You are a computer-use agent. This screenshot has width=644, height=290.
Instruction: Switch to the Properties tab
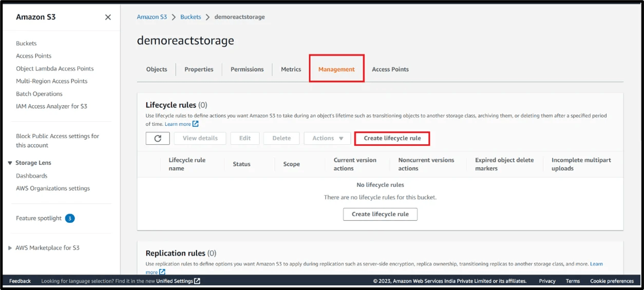199,69
